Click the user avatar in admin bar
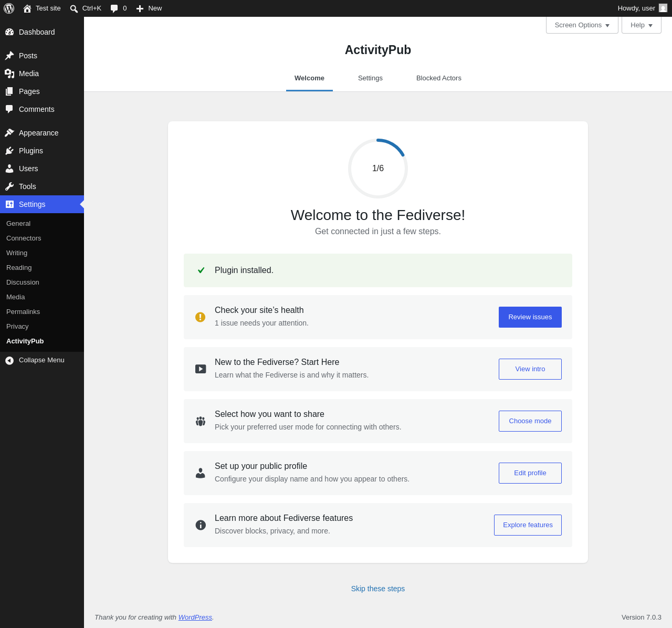The image size is (672, 628). (663, 8)
